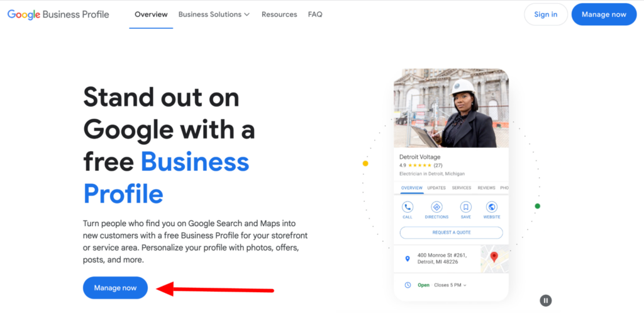Expand the Business Solutions menu
This screenshot has height=313, width=644.
pyautogui.click(x=214, y=14)
